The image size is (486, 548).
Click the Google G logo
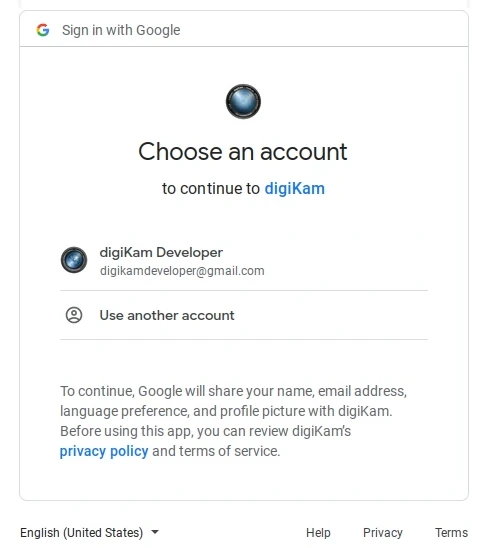[43, 30]
